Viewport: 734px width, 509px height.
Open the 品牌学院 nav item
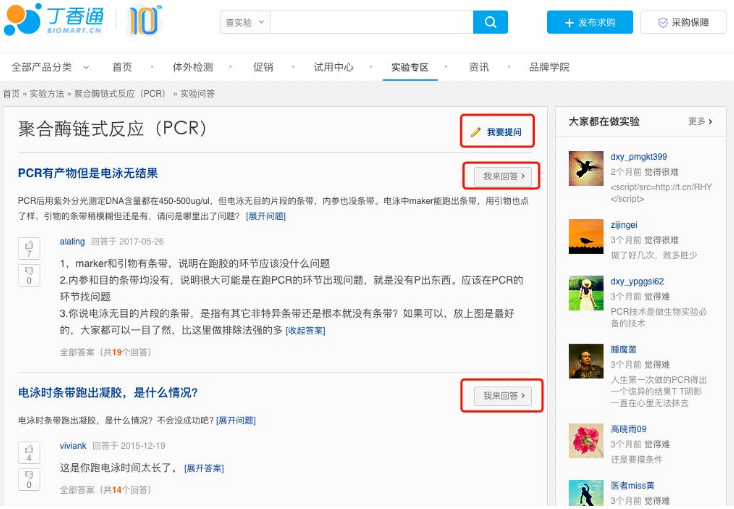549,67
